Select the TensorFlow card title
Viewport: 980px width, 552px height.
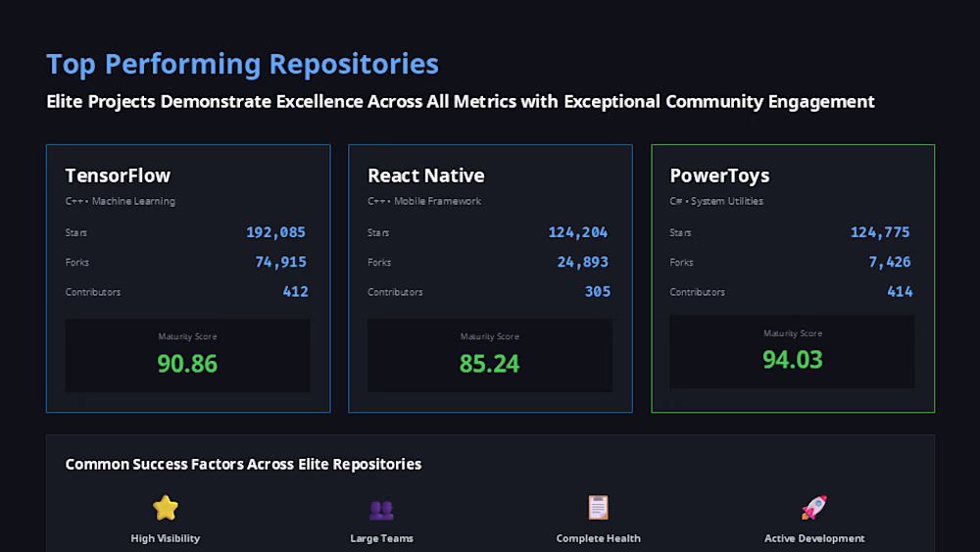coord(118,176)
